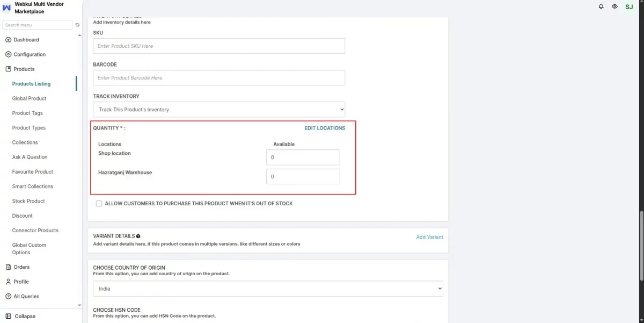The image size is (644, 323).
Task: Open Smart Collections menu item
Action: pyautogui.click(x=33, y=186)
